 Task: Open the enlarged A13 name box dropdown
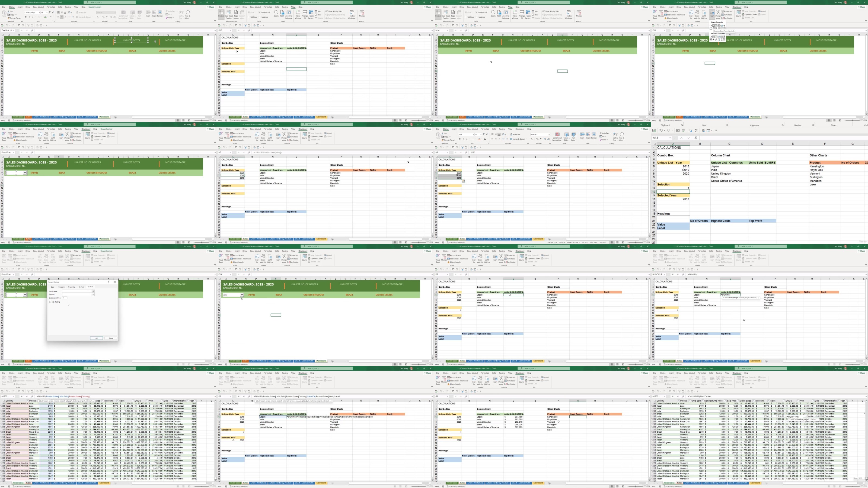(x=670, y=138)
